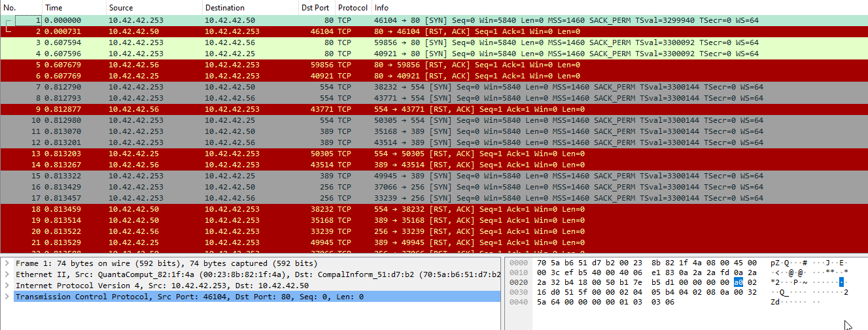Select packet 3 SYN to 10.42.42.56
The width and height of the screenshot is (868, 330).
(434, 42)
